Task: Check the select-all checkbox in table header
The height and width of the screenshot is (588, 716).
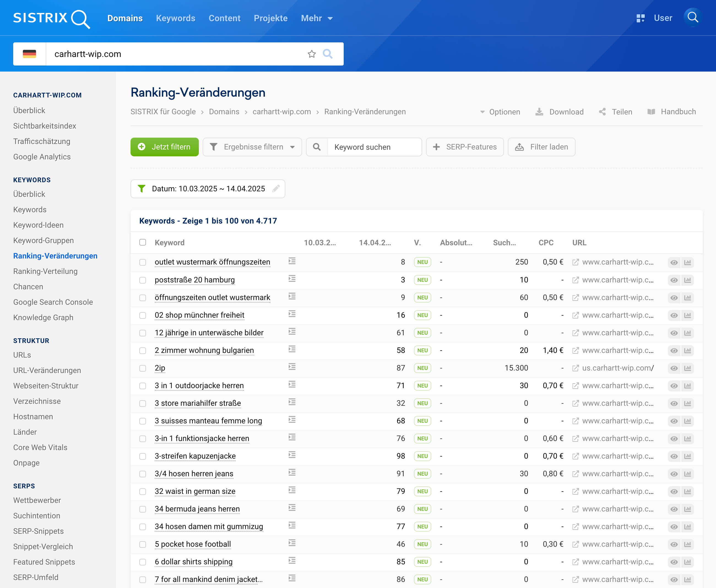Action: point(143,243)
